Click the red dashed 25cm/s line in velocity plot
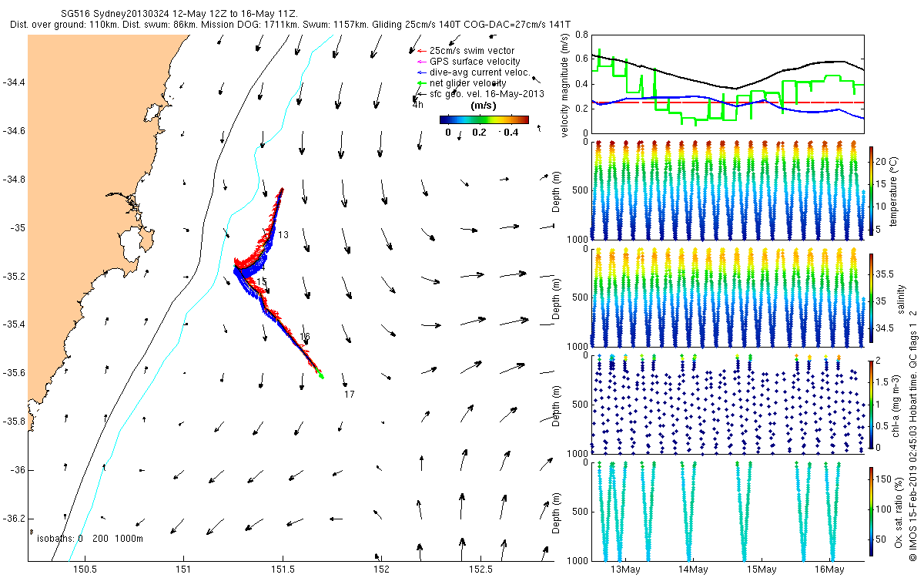The width and height of the screenshot is (924, 578). point(728,102)
